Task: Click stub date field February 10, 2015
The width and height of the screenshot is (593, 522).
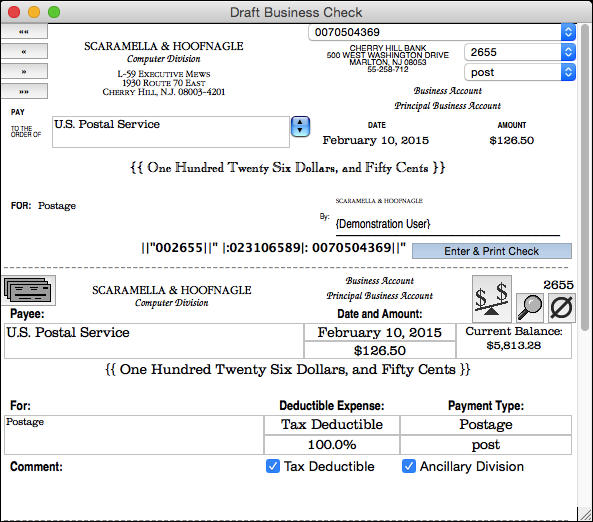Action: point(380,332)
